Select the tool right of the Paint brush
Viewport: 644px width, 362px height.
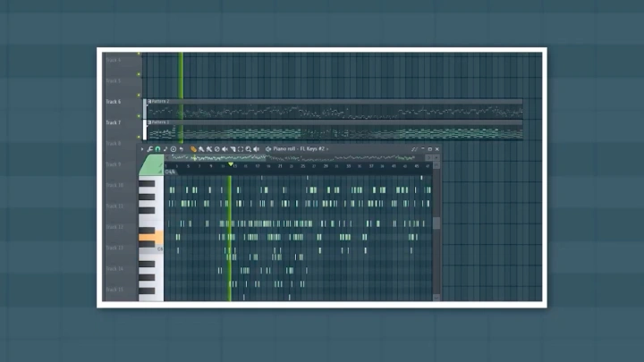[x=209, y=149]
